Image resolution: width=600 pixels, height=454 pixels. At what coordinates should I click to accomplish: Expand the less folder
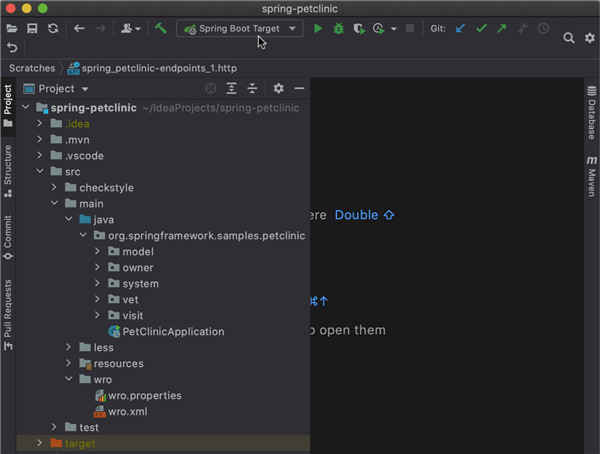68,348
